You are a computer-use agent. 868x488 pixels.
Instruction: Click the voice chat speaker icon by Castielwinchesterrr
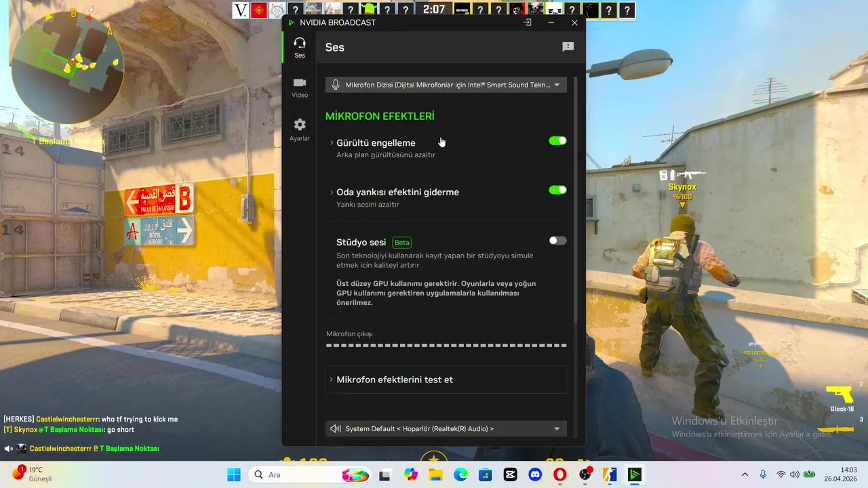pyautogui.click(x=8, y=449)
